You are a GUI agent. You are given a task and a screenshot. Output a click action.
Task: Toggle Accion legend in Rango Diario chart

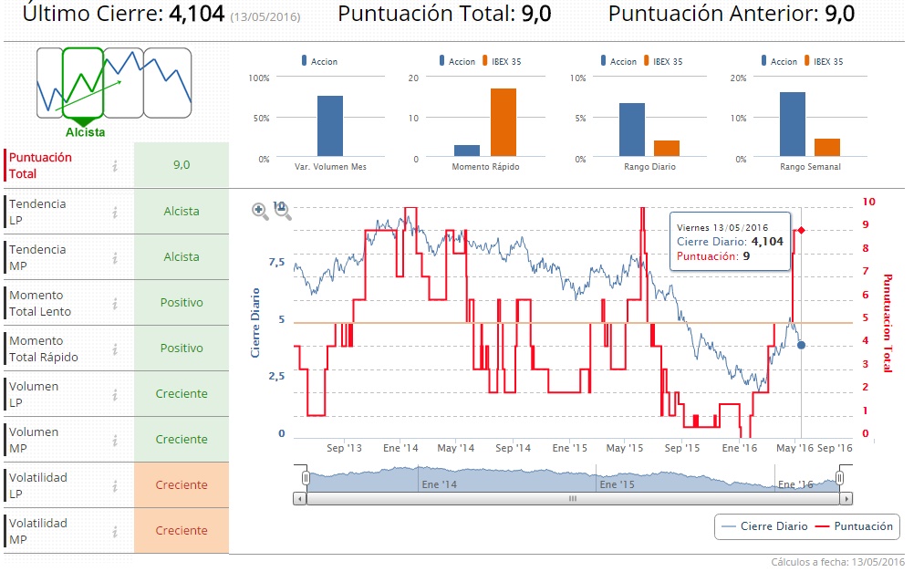click(618, 61)
